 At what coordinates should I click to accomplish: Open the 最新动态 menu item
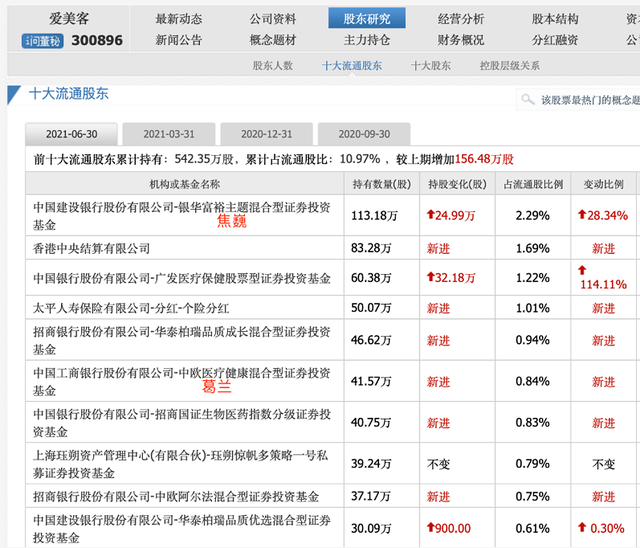179,19
